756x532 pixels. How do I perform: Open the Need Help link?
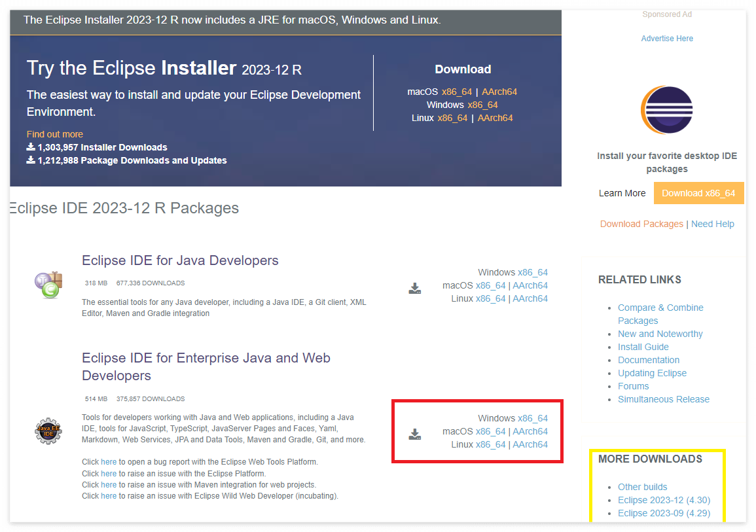(713, 224)
